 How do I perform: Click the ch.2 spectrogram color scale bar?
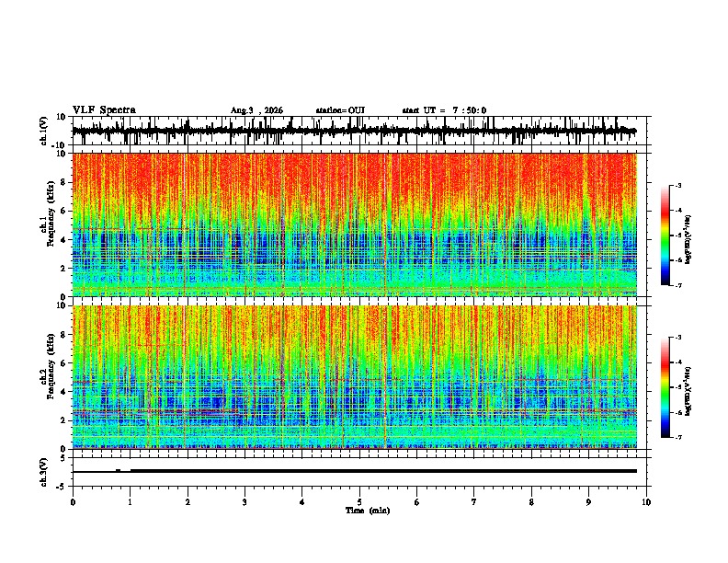click(x=665, y=387)
